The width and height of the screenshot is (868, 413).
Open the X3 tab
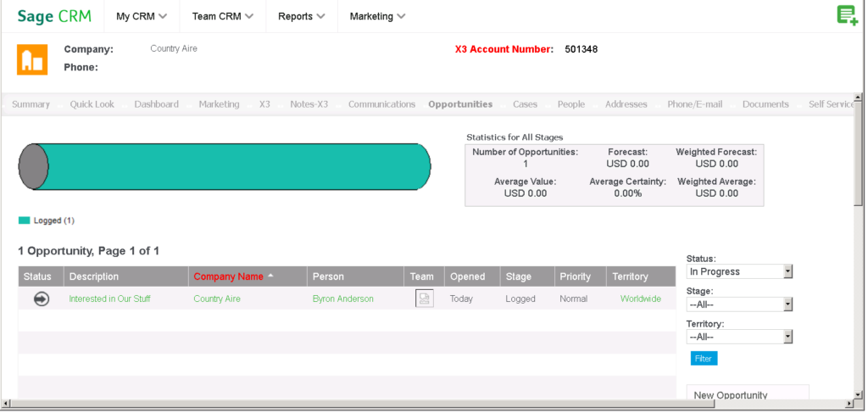coord(264,104)
